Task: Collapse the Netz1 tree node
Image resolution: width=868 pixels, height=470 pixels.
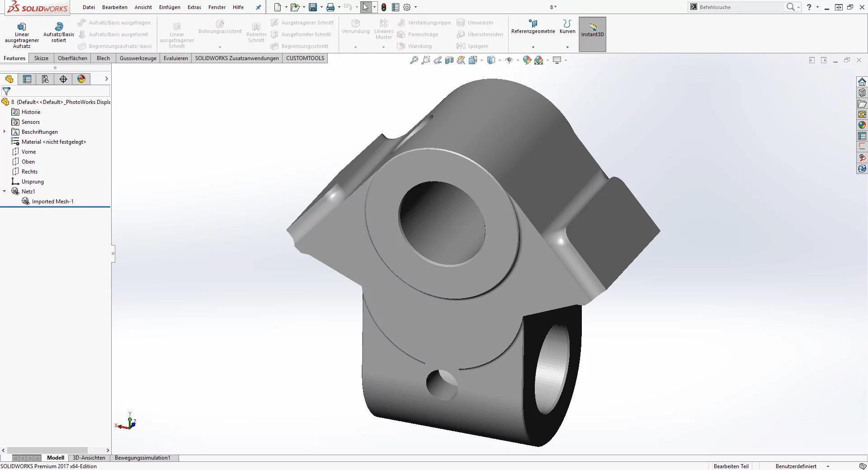Action: (x=5, y=192)
